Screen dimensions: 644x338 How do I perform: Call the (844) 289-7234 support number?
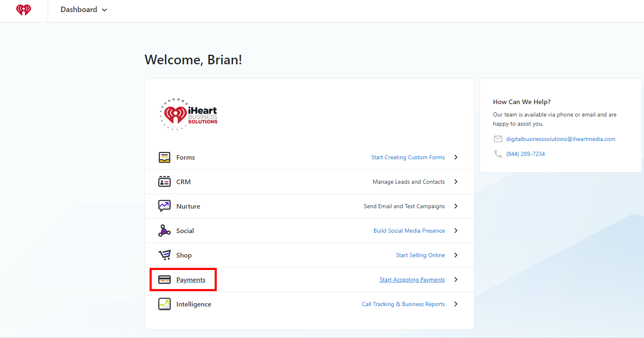[525, 154]
